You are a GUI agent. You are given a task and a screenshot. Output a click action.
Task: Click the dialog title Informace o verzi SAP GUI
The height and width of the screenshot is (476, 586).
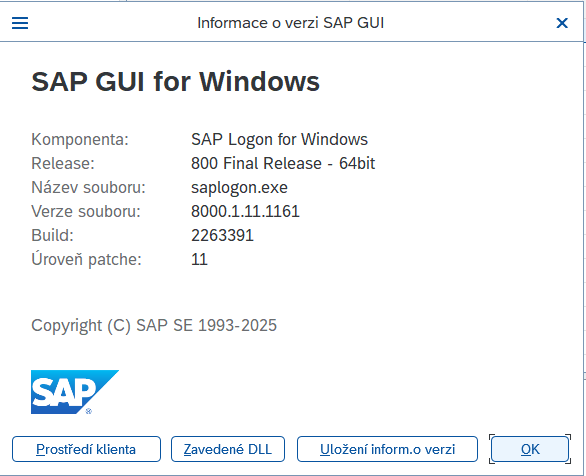(290, 23)
